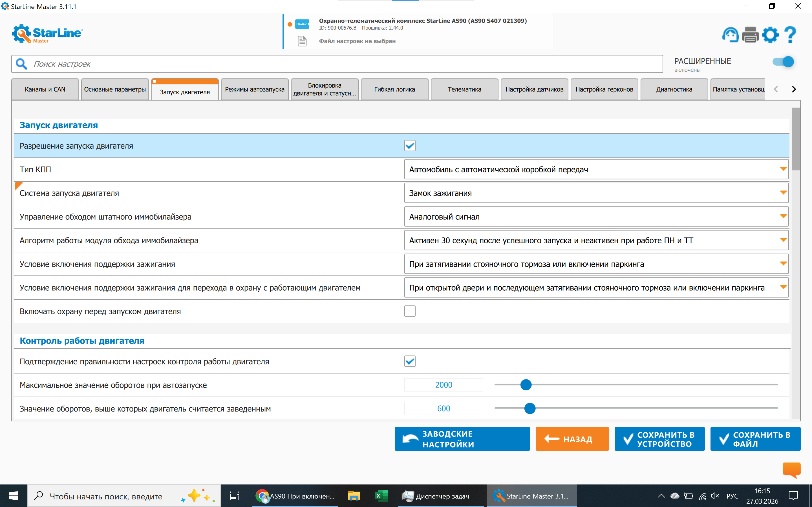812x507 pixels.
Task: Enable Включать охрану перед запуском двигателя
Action: pos(410,311)
